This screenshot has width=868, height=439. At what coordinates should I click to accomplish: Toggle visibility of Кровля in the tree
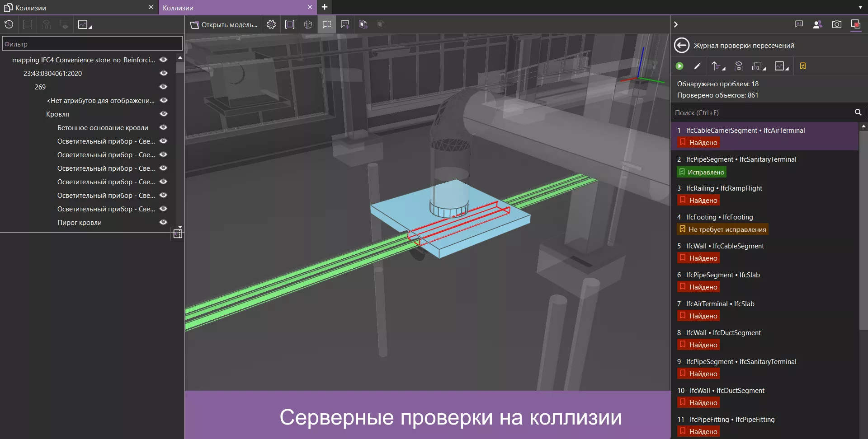coord(163,114)
